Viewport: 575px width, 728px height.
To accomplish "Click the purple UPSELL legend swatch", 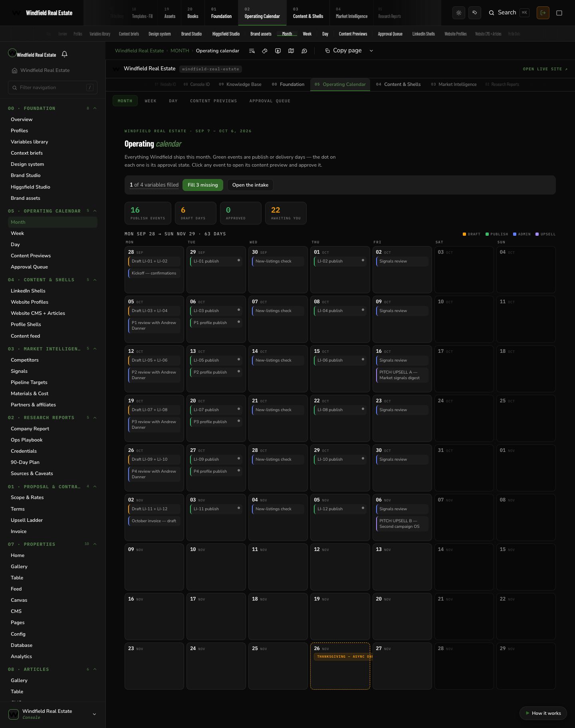I will click(x=537, y=234).
